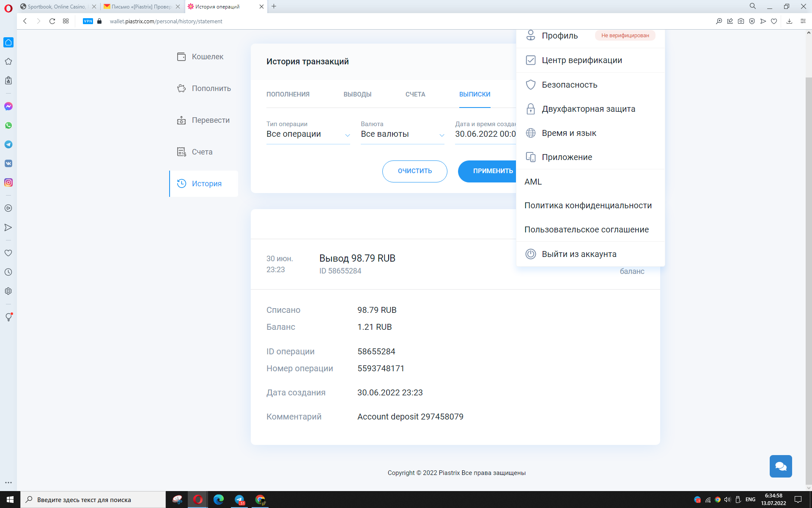Viewport: 812px width, 508px height.
Task: Click the Не верифицирован badge
Action: [625, 36]
